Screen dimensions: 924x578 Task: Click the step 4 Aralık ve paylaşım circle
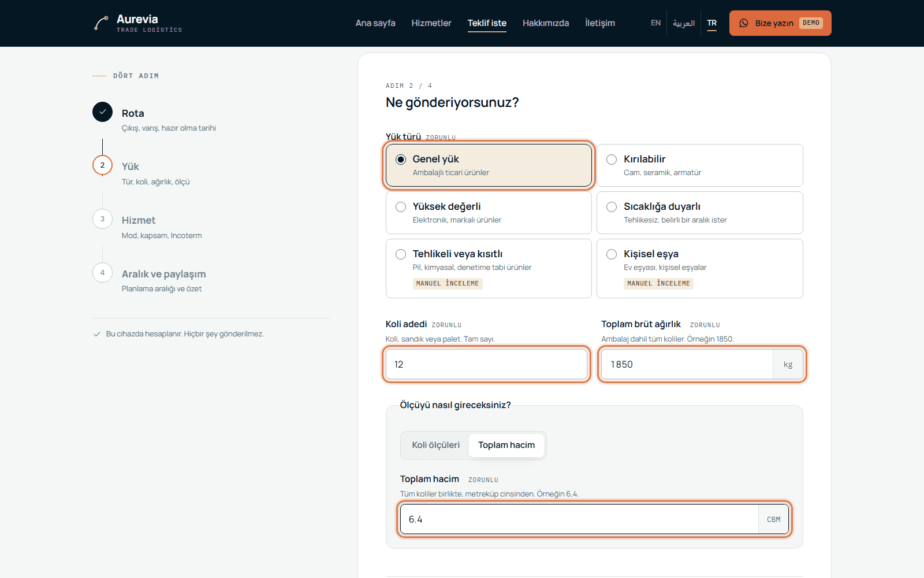pos(102,272)
